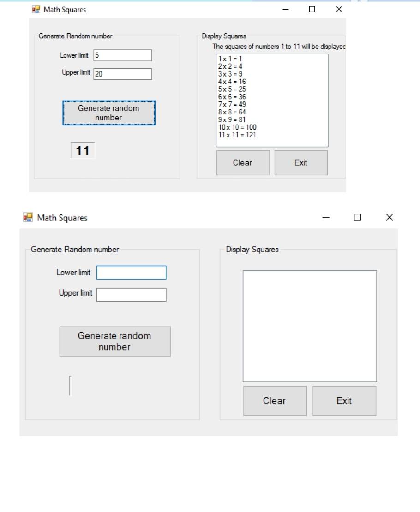Click the focused Generate random number button
Image resolution: width=420 pixels, height=512 pixels.
click(x=109, y=113)
